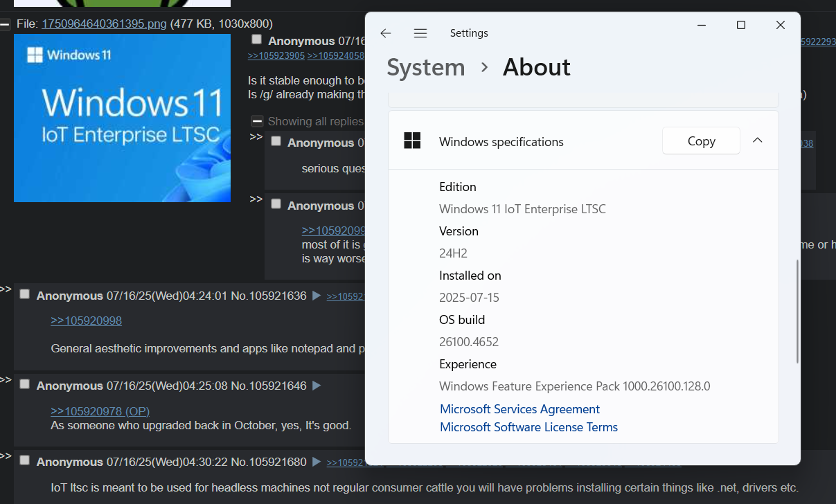Open the Microsoft Services Agreement link
836x504 pixels.
click(x=519, y=409)
